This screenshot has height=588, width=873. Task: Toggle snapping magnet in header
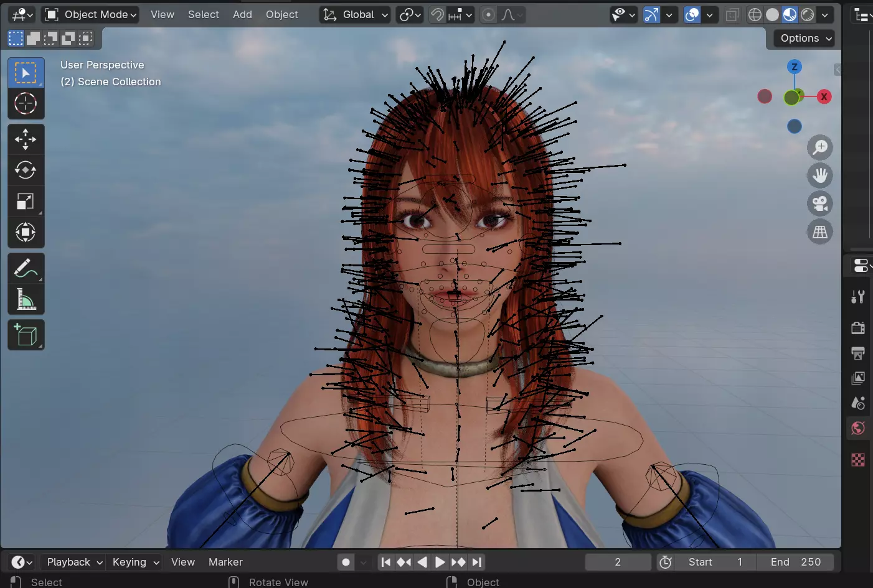coord(438,14)
